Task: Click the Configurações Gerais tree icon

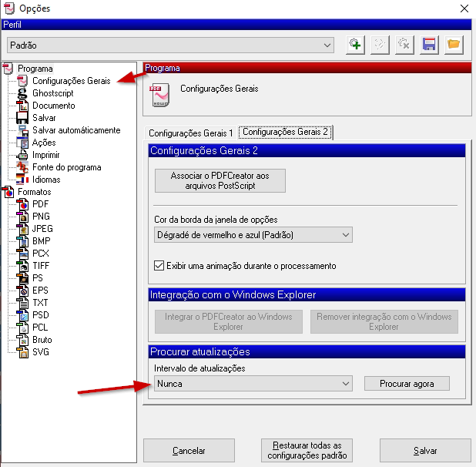Action: 22,81
